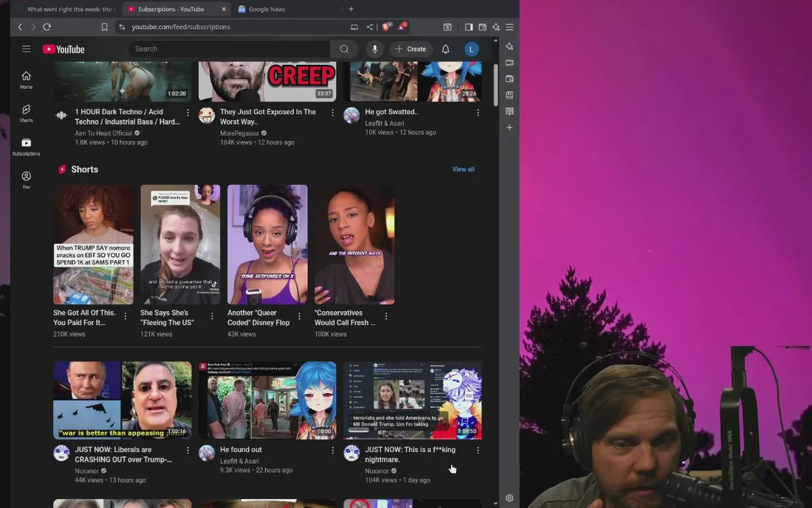Screen dimensions: 812x508
Task: Open YouTube notifications bell
Action: click(445, 49)
